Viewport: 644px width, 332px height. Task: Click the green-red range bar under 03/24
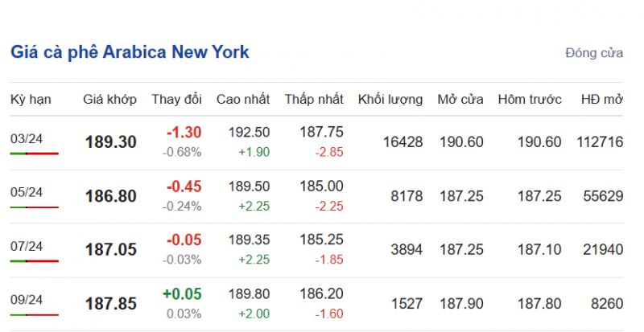pyautogui.click(x=35, y=153)
